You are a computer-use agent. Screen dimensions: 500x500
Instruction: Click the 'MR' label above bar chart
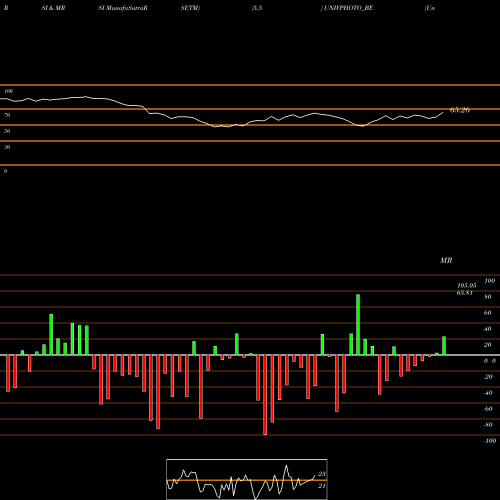pos(446,260)
